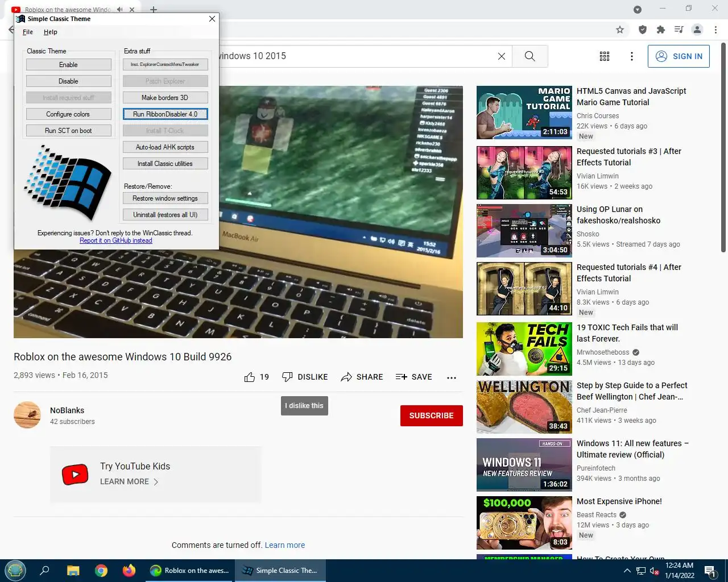Open the media control queue icon
Viewport: 728px width, 582px height.
coord(679,30)
